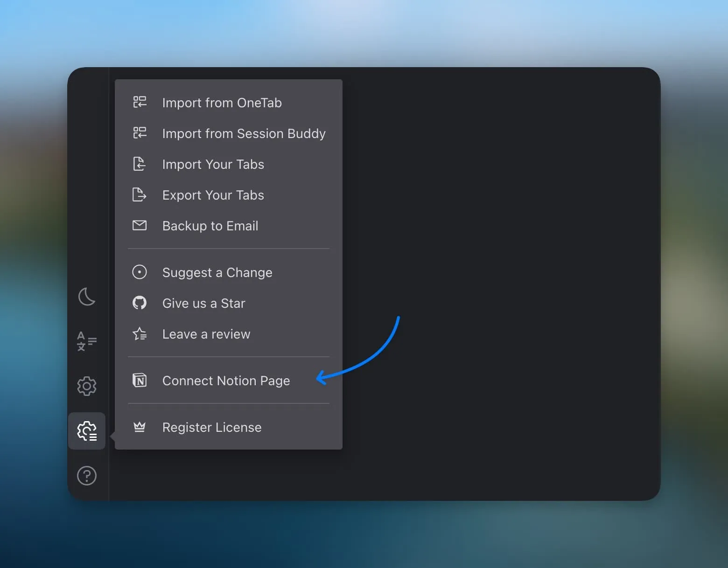Choose the Backup to Email text
This screenshot has height=568, width=728.
210,226
